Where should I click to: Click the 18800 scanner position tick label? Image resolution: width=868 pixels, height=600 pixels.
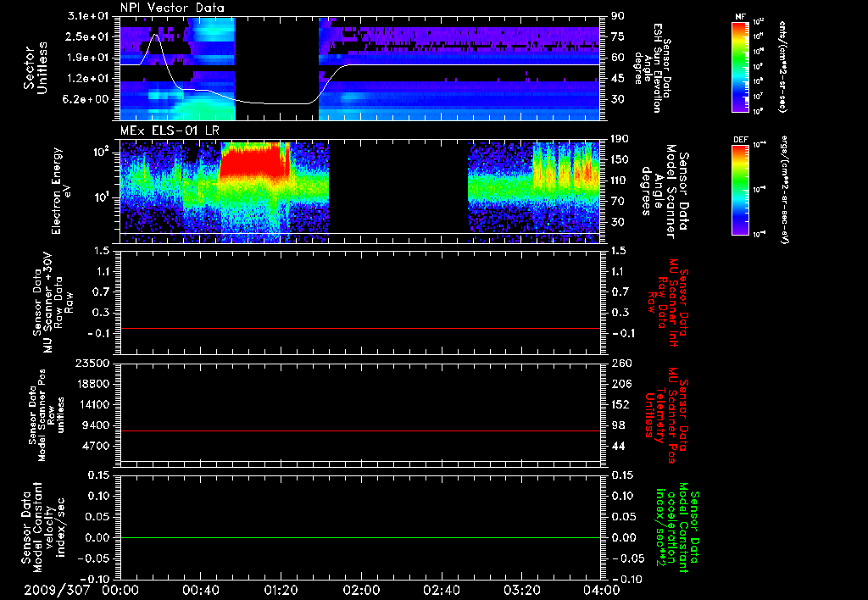93,384
